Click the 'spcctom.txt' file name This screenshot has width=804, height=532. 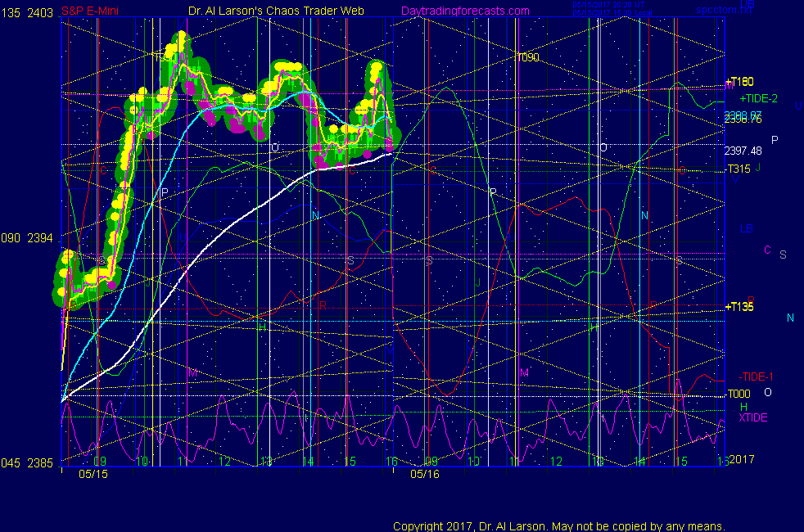click(724, 10)
